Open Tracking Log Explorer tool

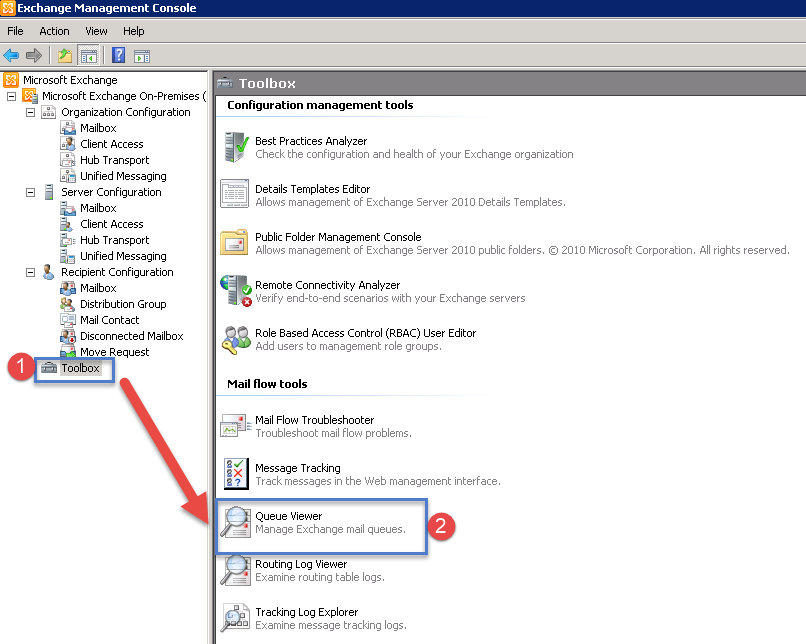coord(306,612)
